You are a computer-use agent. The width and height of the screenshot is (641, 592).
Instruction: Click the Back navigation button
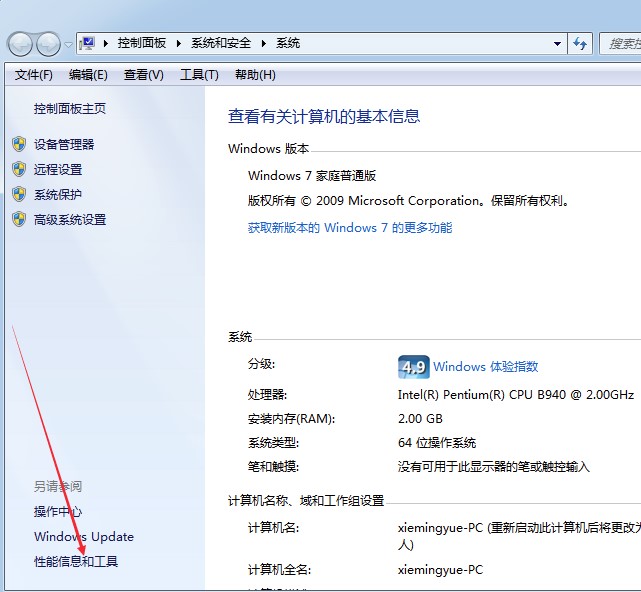click(20, 44)
